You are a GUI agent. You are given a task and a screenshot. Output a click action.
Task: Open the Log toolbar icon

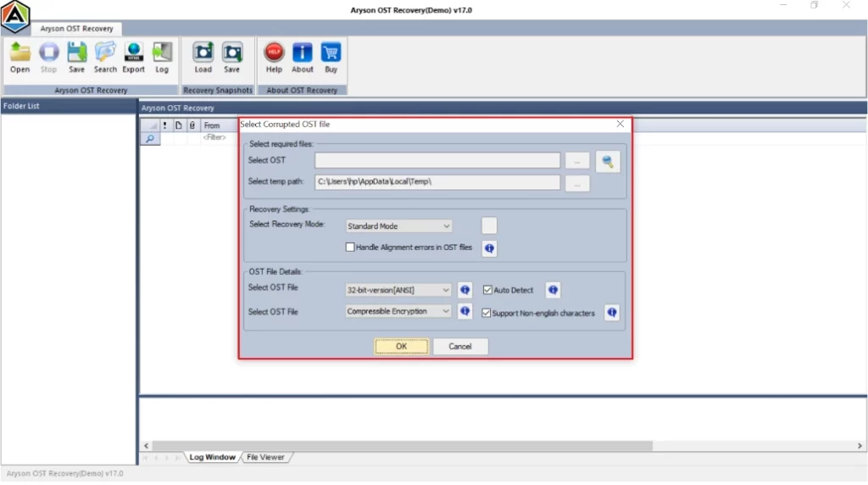click(162, 53)
